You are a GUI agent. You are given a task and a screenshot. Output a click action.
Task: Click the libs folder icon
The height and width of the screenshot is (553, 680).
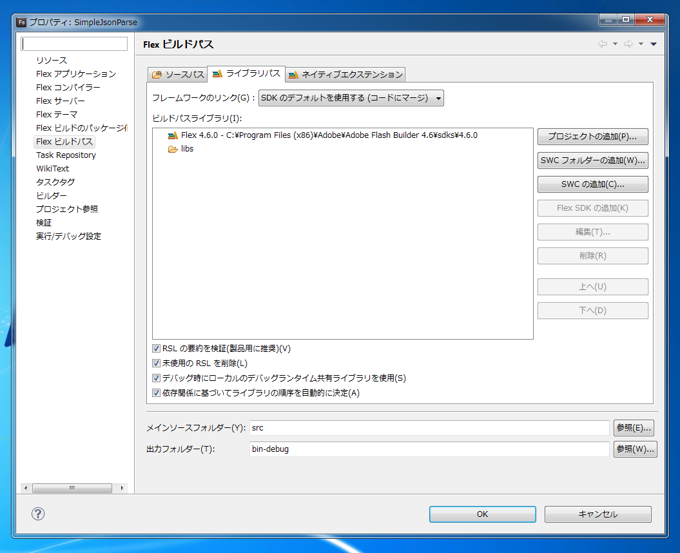[173, 149]
